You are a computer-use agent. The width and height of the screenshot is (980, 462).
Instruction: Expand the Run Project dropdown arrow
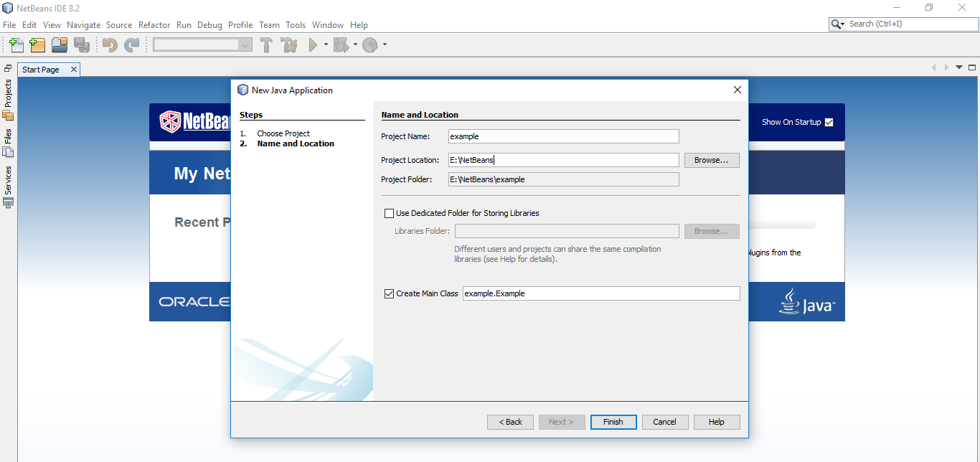coord(326,44)
